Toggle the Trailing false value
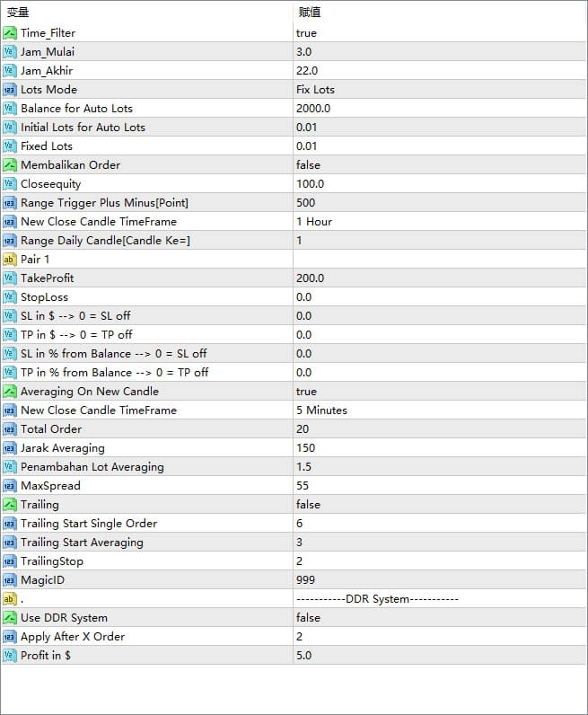The height and width of the screenshot is (715, 588). pyautogui.click(x=308, y=505)
